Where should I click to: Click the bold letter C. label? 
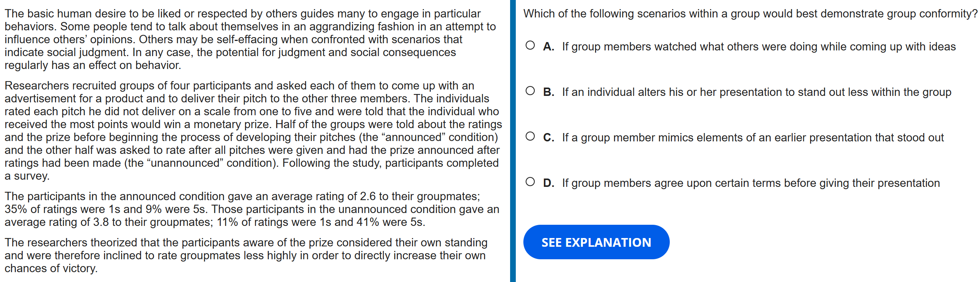tap(548, 138)
